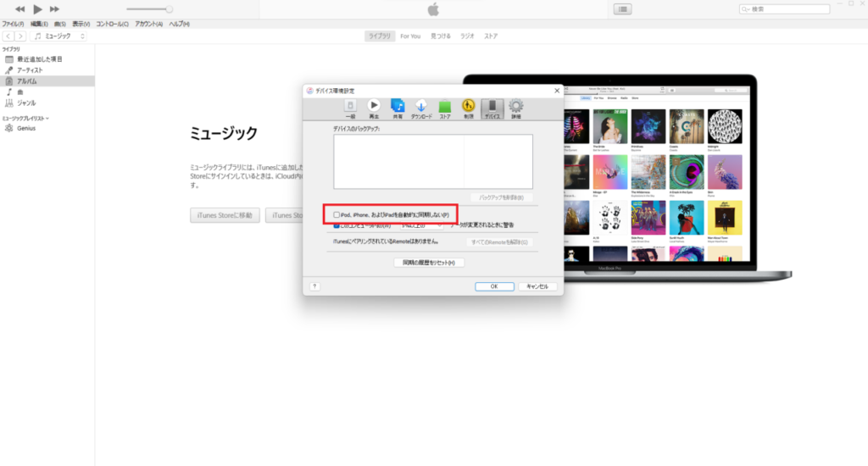Open help with the question mark button
868x466 pixels.
click(314, 286)
